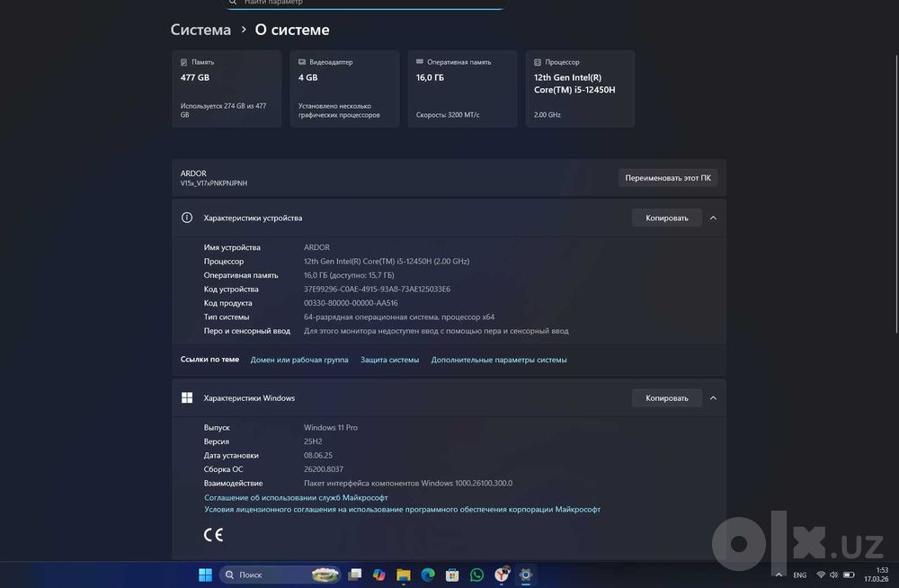Open the 477 GB storage card
The image size is (899, 588).
(x=227, y=88)
